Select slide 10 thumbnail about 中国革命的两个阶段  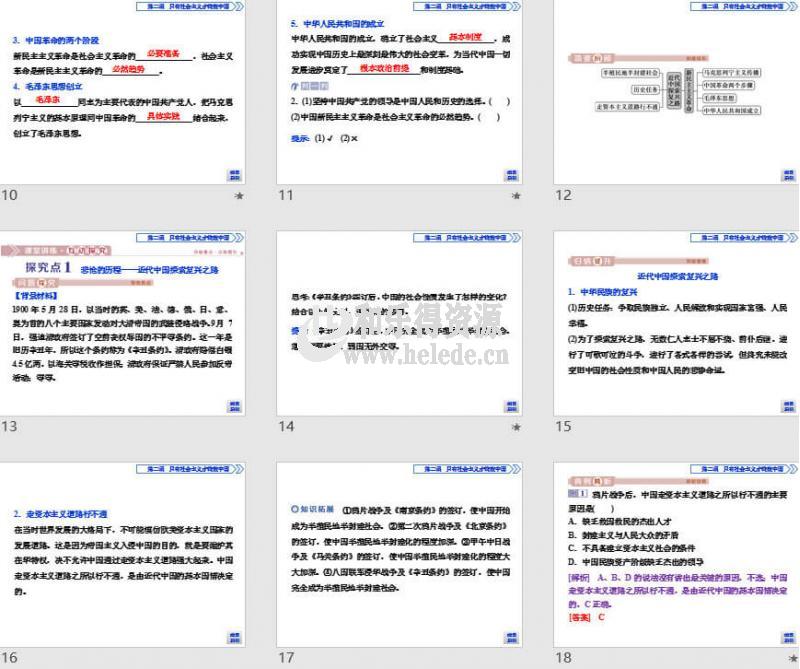122,92
